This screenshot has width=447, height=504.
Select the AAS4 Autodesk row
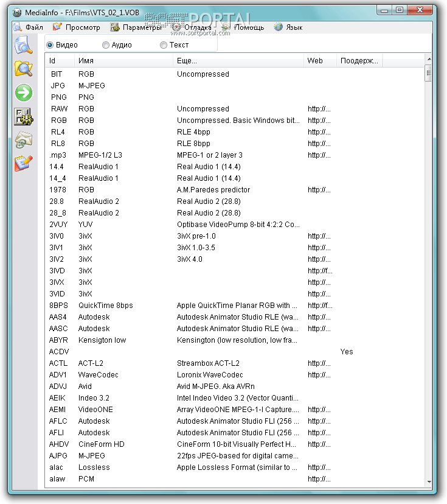[x=235, y=317]
